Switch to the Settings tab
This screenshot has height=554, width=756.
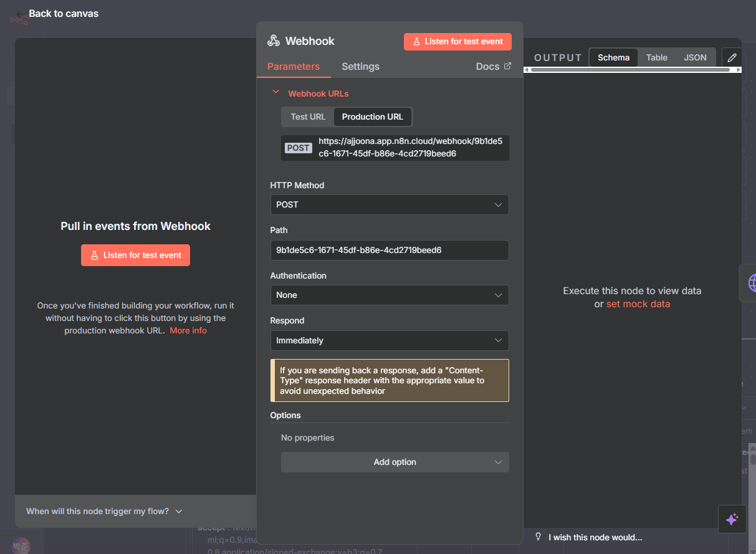[360, 66]
